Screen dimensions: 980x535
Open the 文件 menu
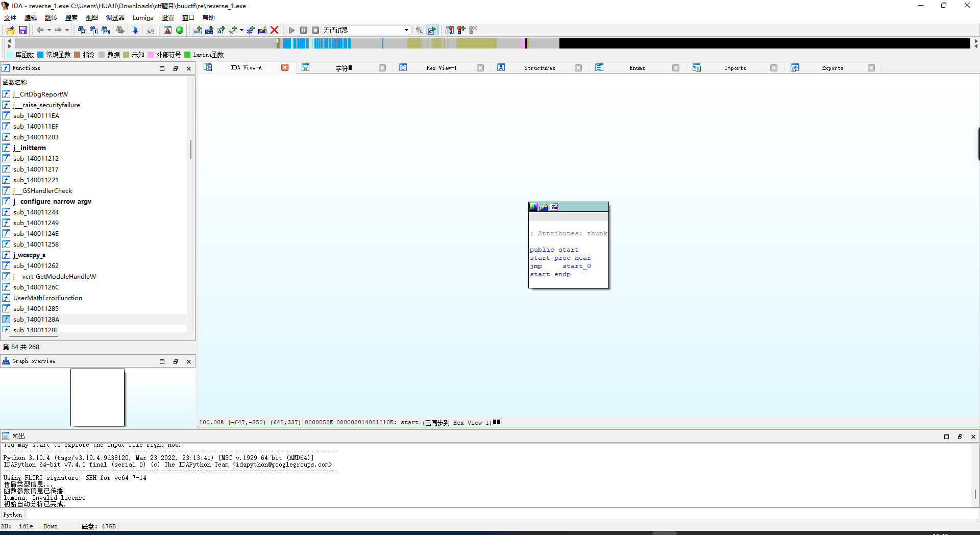tap(10, 18)
